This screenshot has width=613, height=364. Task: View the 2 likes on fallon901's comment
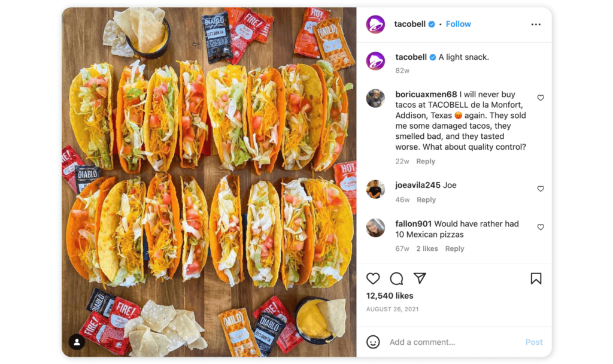(427, 248)
